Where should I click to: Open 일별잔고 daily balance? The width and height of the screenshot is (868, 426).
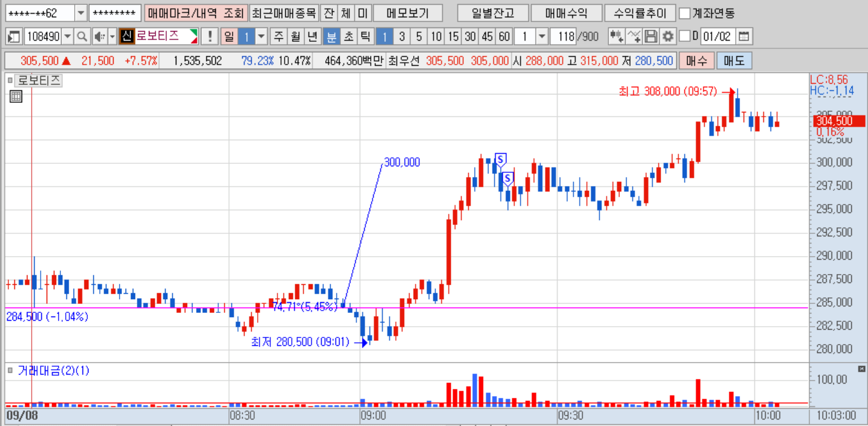click(x=492, y=13)
